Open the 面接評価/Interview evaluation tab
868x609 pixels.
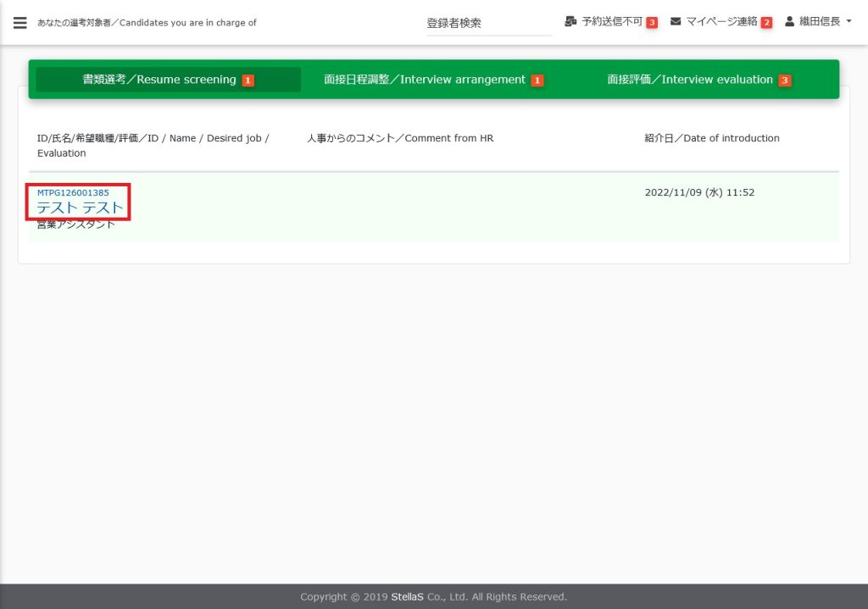690,80
